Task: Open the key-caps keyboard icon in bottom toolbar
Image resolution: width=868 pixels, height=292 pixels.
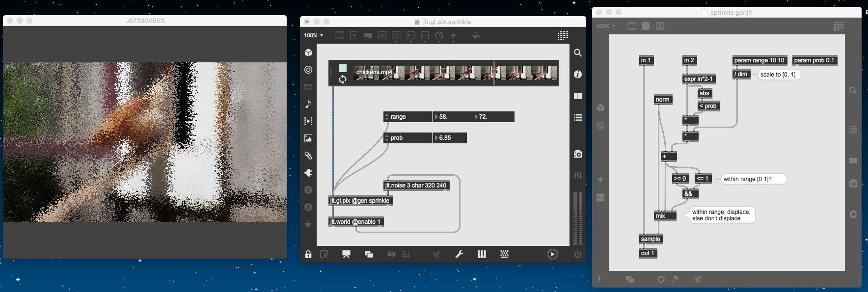Action: pyautogui.click(x=504, y=254)
